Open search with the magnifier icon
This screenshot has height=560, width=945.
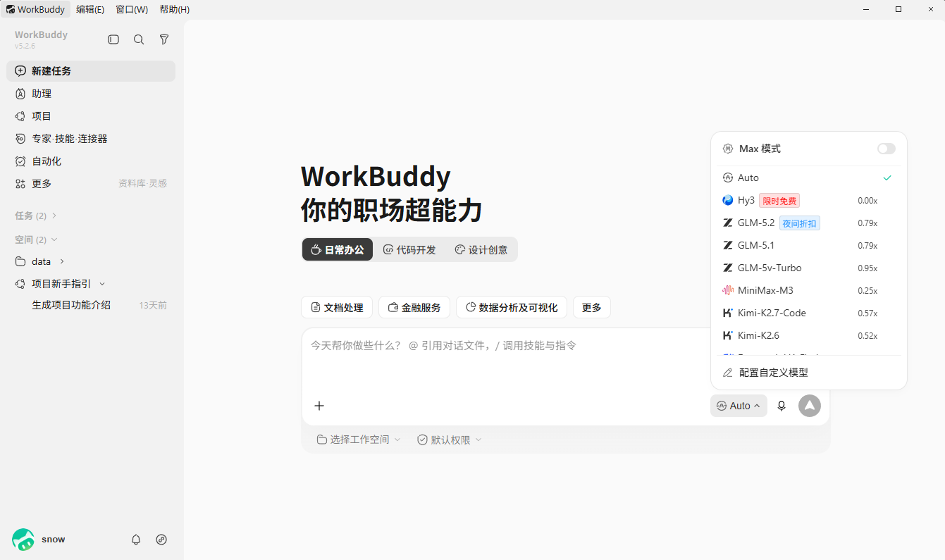tap(139, 39)
